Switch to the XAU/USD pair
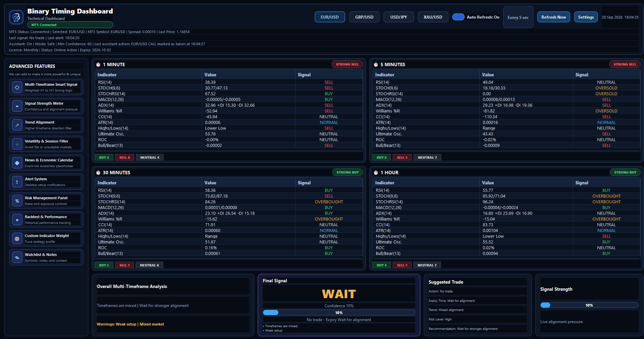This screenshot has height=339, width=644. point(433,17)
